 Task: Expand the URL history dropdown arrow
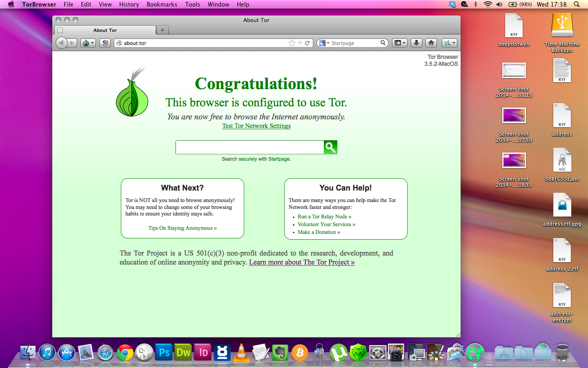pyautogui.click(x=300, y=43)
